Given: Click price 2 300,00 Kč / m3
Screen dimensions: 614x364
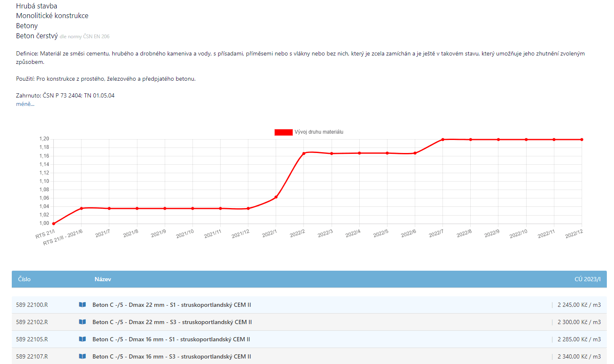Looking at the screenshot, I should 579,322.
